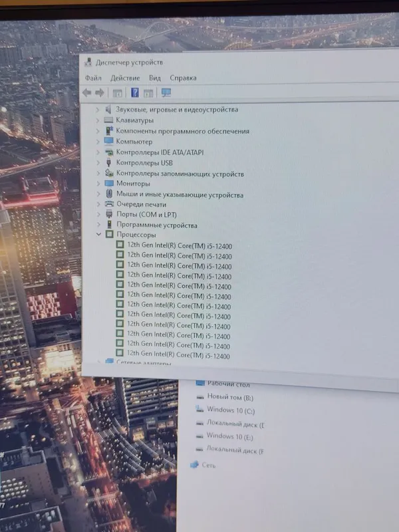Viewport: 399px width, 532px height.
Task: Click the mouse devices category icon
Action: [109, 194]
